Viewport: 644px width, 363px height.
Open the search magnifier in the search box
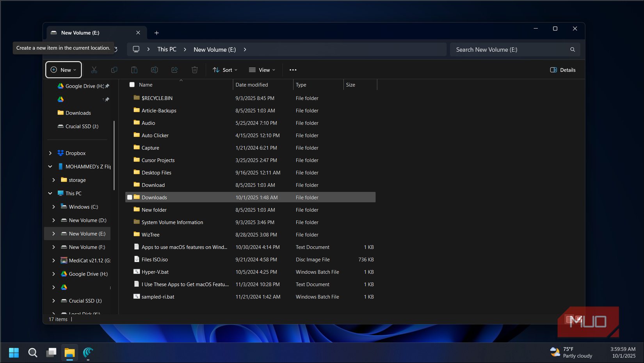click(572, 49)
